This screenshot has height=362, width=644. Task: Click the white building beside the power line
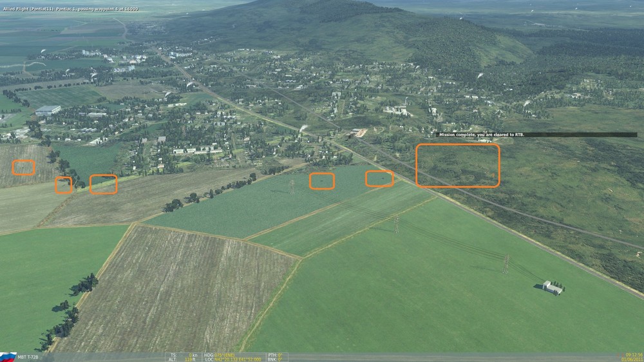pos(553,287)
